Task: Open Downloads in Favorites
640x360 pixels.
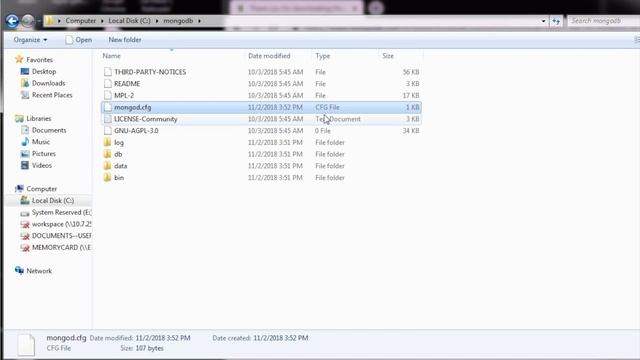Action: (x=48, y=83)
